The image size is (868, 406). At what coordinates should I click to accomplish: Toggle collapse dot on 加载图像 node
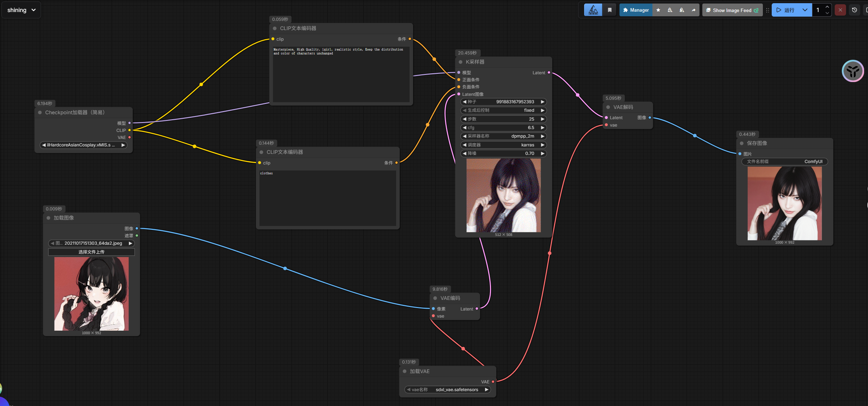[x=48, y=218]
